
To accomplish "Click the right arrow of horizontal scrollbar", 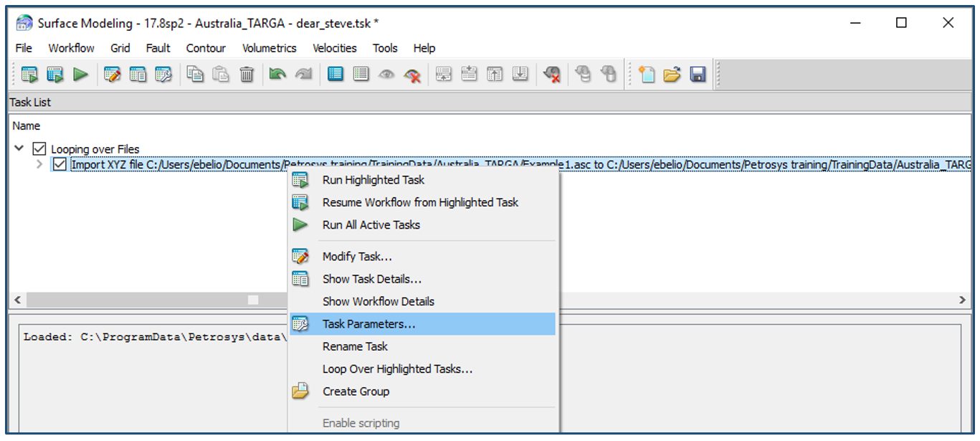I will (x=964, y=300).
